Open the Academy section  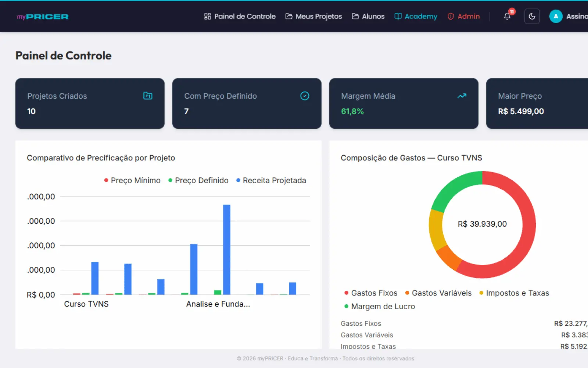416,16
